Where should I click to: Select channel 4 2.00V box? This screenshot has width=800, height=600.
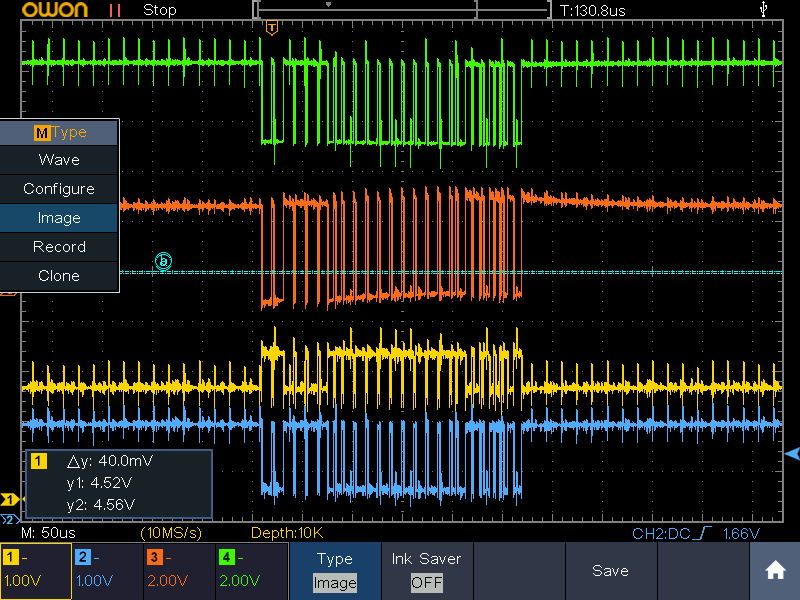[252, 570]
